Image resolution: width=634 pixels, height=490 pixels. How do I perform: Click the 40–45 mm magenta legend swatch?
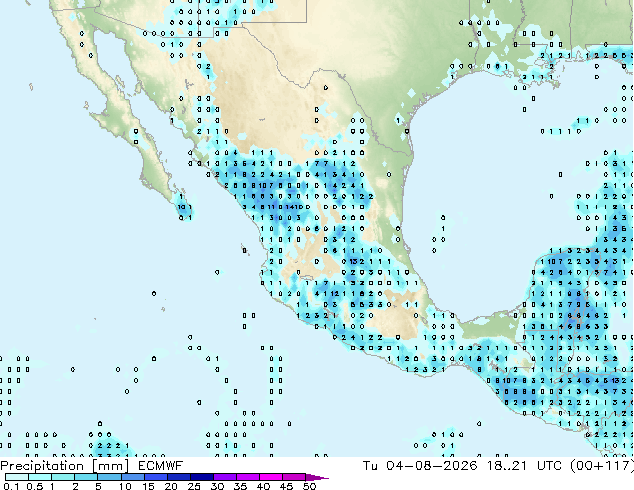pyautogui.click(x=271, y=477)
